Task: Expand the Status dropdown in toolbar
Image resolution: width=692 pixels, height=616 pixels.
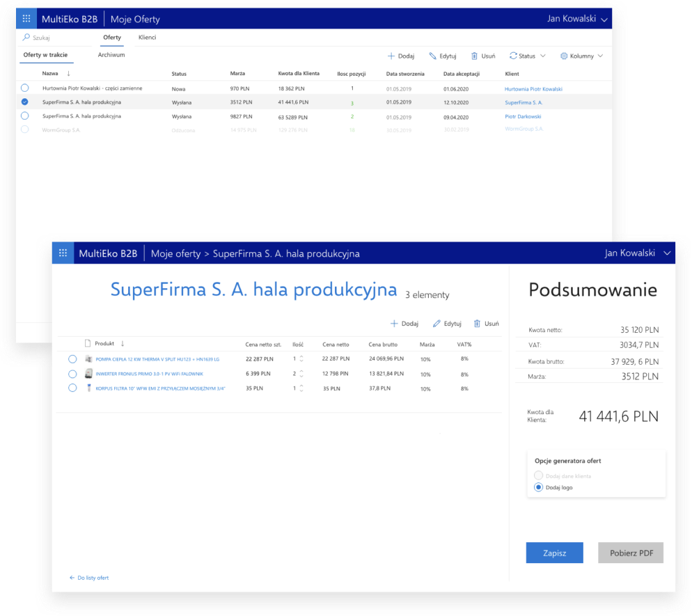Action: (527, 56)
